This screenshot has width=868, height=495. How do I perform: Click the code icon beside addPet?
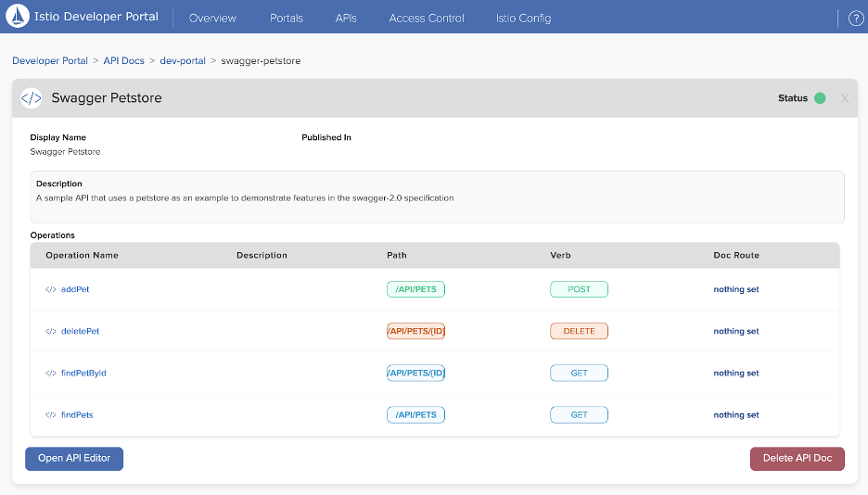pos(50,289)
